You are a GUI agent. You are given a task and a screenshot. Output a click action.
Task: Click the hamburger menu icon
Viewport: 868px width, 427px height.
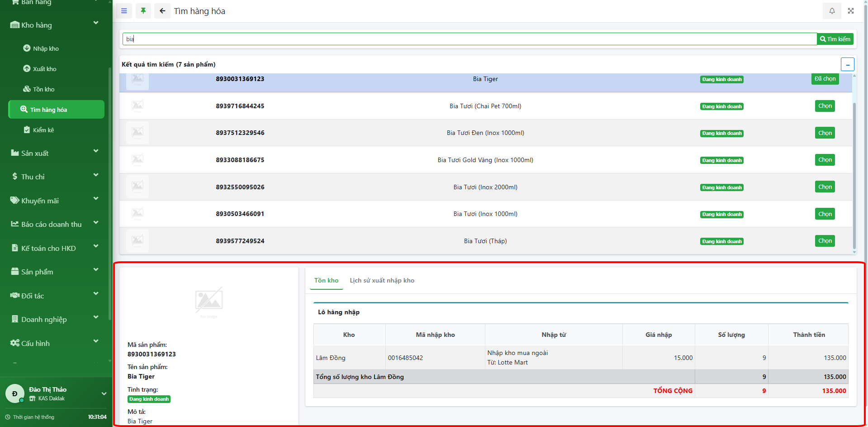point(124,11)
